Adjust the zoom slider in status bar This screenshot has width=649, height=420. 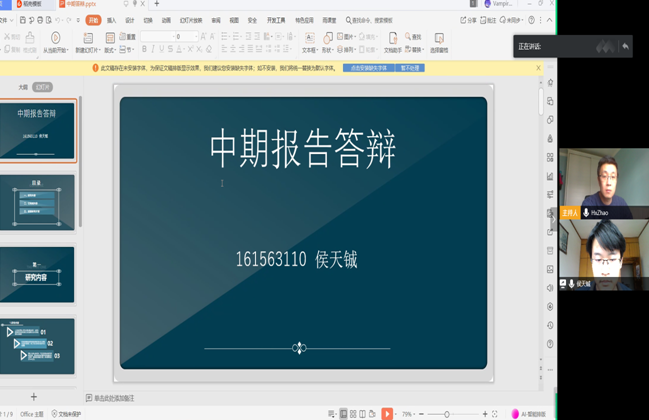pyautogui.click(x=447, y=414)
